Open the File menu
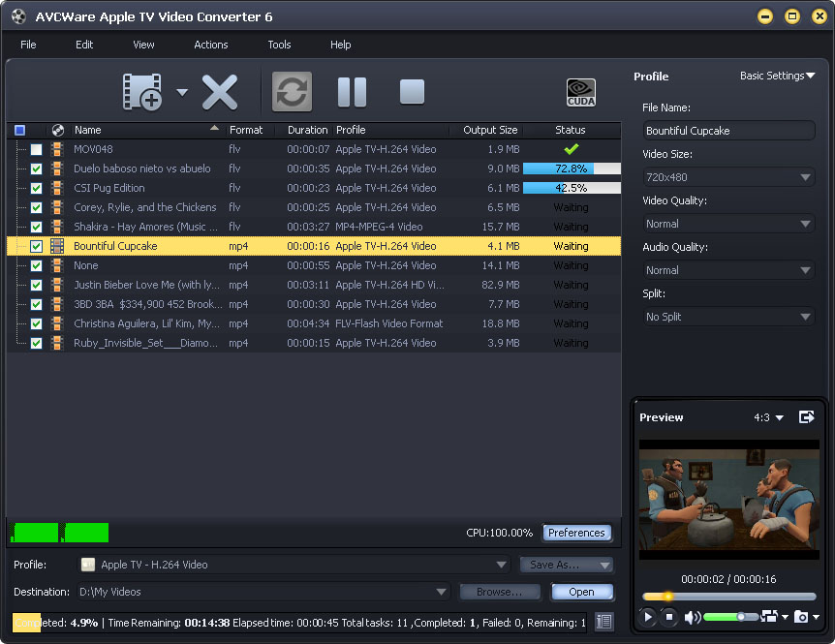This screenshot has height=644, width=835. 28,45
